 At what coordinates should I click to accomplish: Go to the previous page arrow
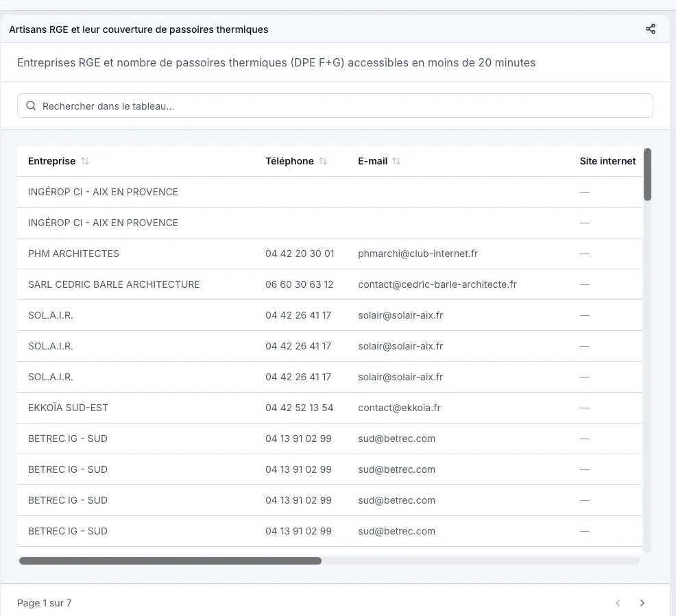click(618, 603)
